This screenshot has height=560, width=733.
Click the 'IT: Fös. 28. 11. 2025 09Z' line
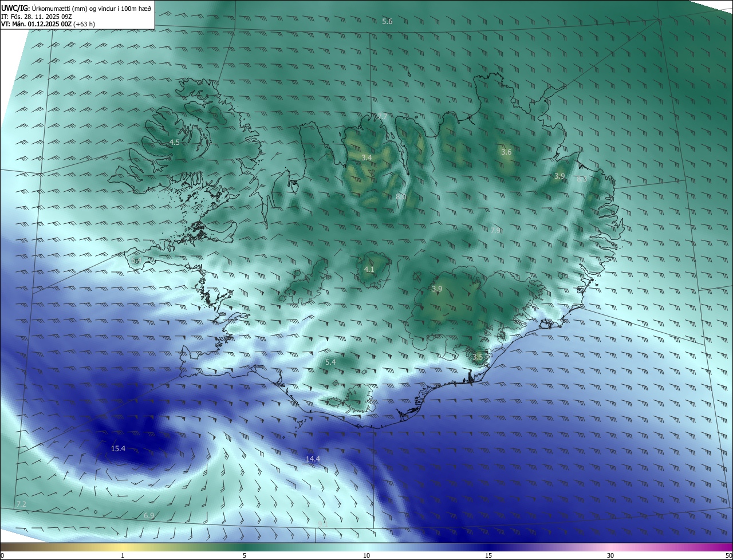tap(38, 16)
